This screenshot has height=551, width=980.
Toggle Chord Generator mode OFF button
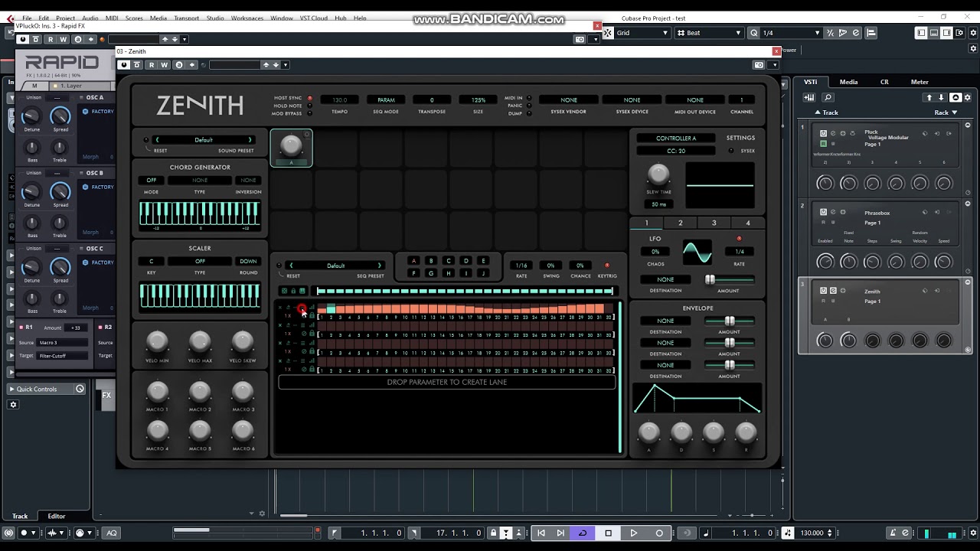click(152, 181)
